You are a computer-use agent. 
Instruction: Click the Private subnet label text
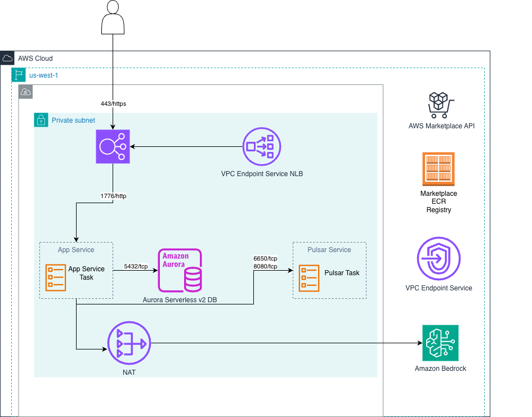[x=73, y=120]
